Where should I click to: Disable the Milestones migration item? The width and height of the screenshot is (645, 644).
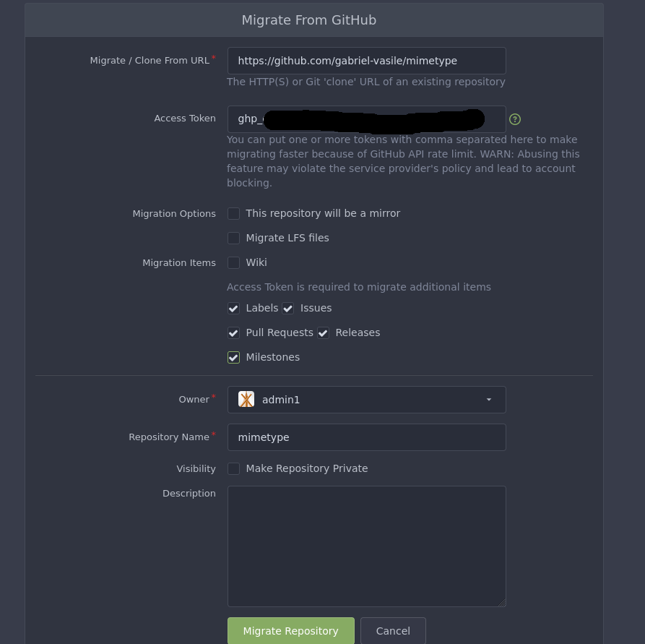coord(233,357)
